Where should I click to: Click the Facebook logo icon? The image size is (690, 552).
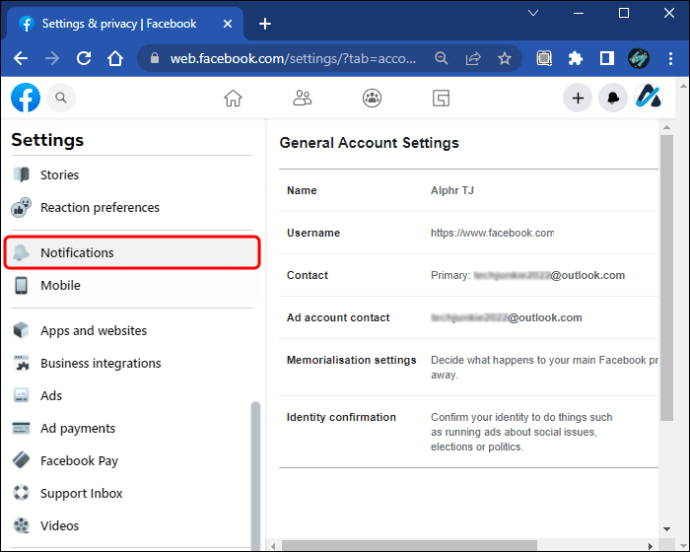point(25,98)
